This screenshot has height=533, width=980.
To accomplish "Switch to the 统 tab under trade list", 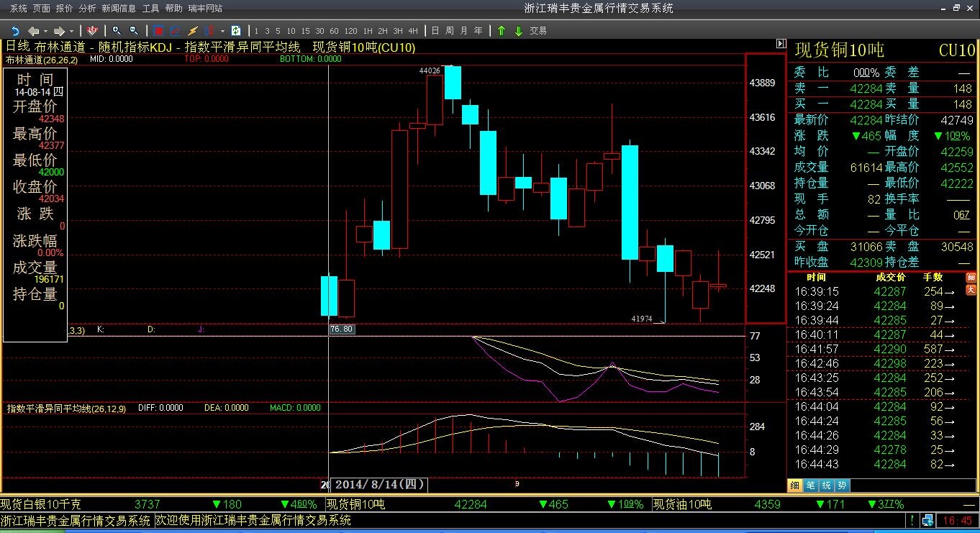I will tap(827, 485).
